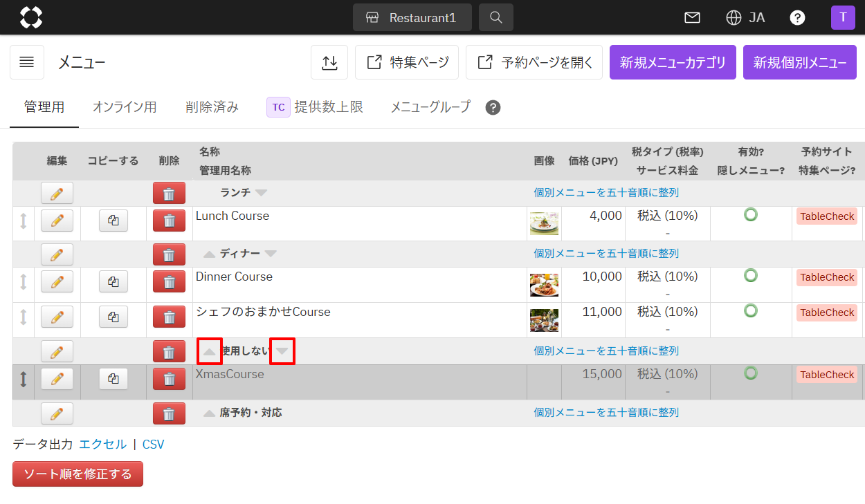Image resolution: width=865 pixels, height=504 pixels.
Task: Click the ソート順を修正する button
Action: pyautogui.click(x=78, y=474)
